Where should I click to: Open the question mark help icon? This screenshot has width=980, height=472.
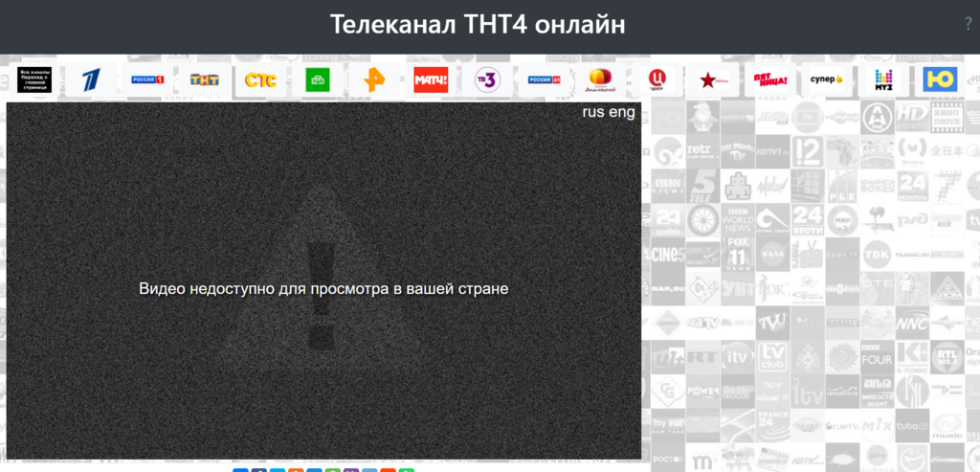pyautogui.click(x=969, y=24)
